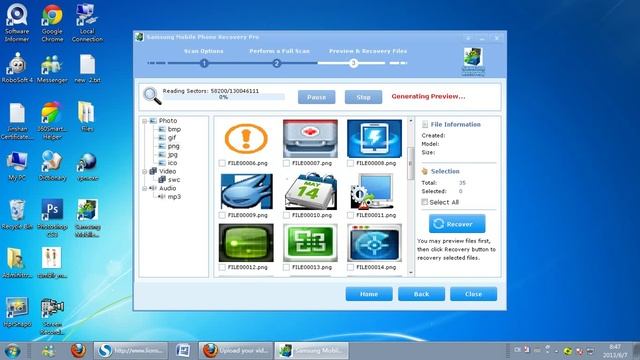The width and height of the screenshot is (640, 360).
Task: Click the Reading Sectors progress bar
Action: (x=223, y=97)
